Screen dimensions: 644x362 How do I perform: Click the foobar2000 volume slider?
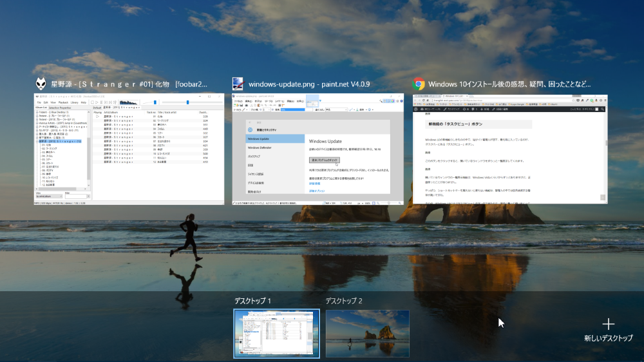coord(154,102)
